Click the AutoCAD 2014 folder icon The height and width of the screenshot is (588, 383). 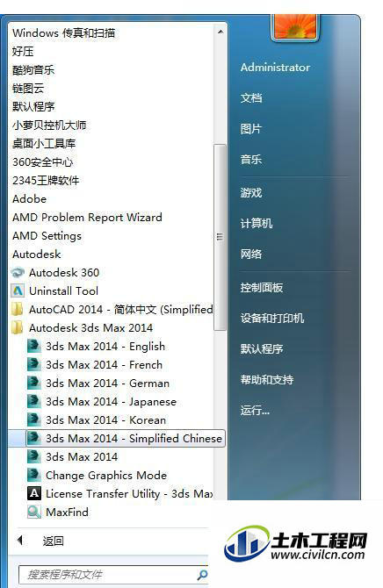click(18, 310)
